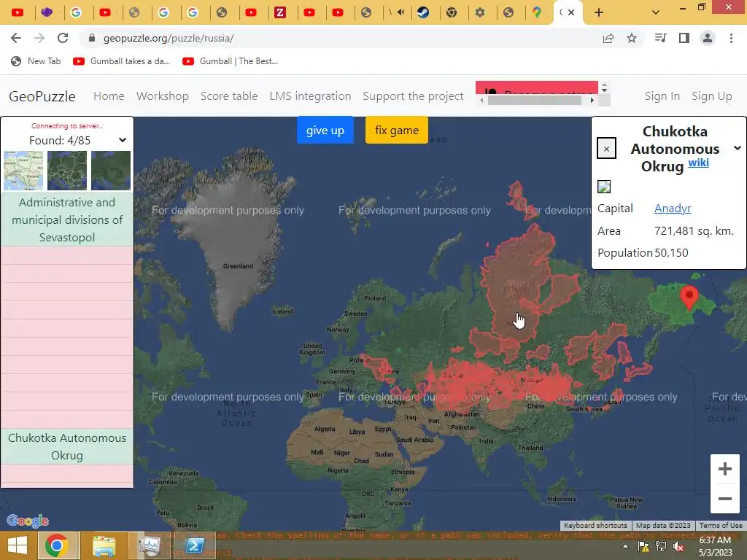
Task: Open PowerShell from the taskbar
Action: pyautogui.click(x=195, y=545)
